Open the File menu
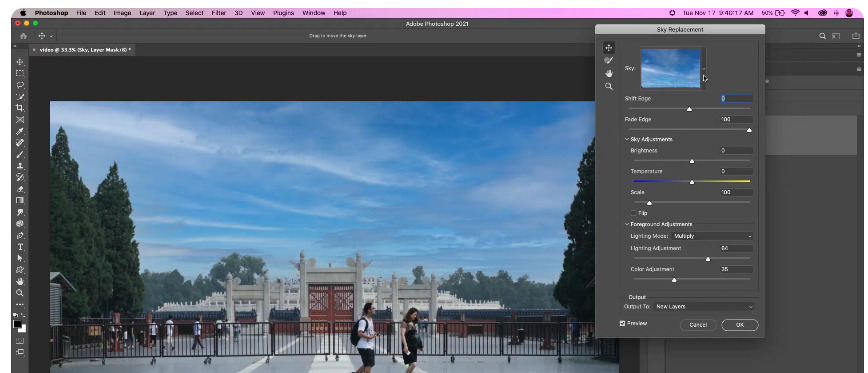868x373 pixels. click(x=81, y=13)
